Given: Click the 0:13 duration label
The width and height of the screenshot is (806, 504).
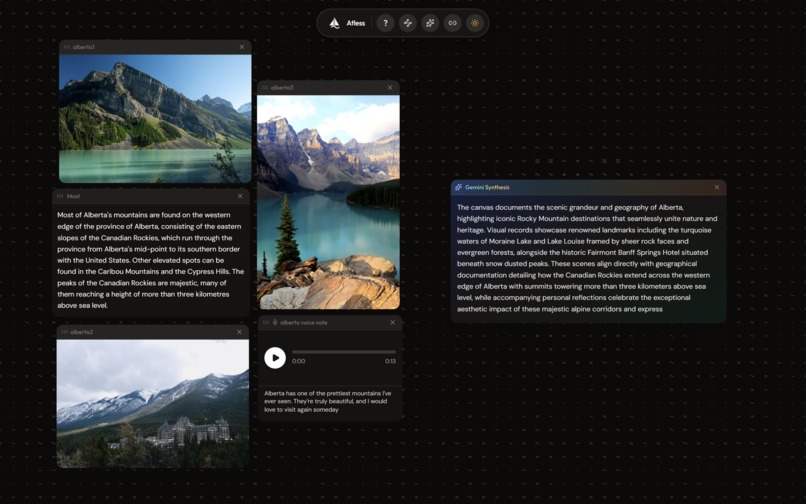Looking at the screenshot, I should click(x=390, y=361).
